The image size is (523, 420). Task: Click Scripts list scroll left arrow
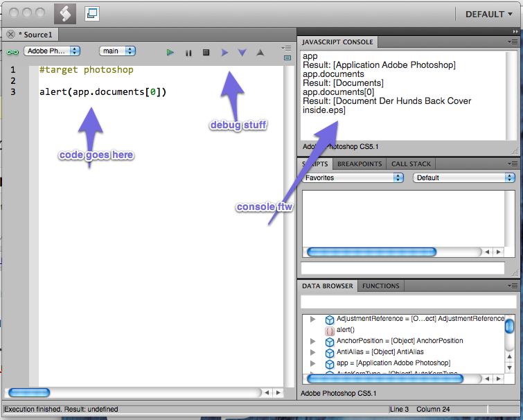[487, 252]
